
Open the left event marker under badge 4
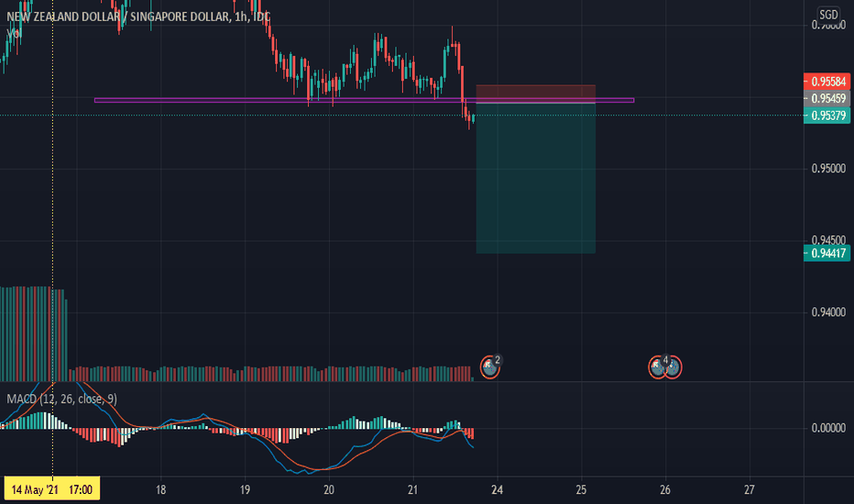click(x=657, y=367)
